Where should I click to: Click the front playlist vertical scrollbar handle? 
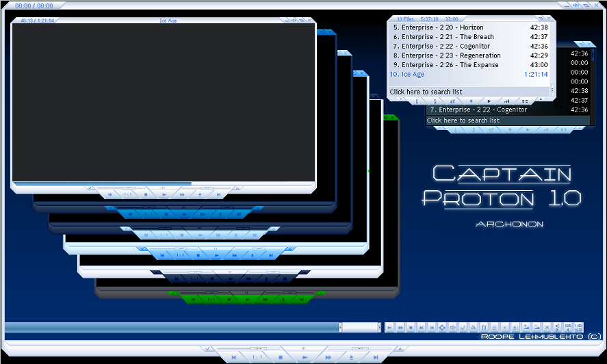(552, 90)
